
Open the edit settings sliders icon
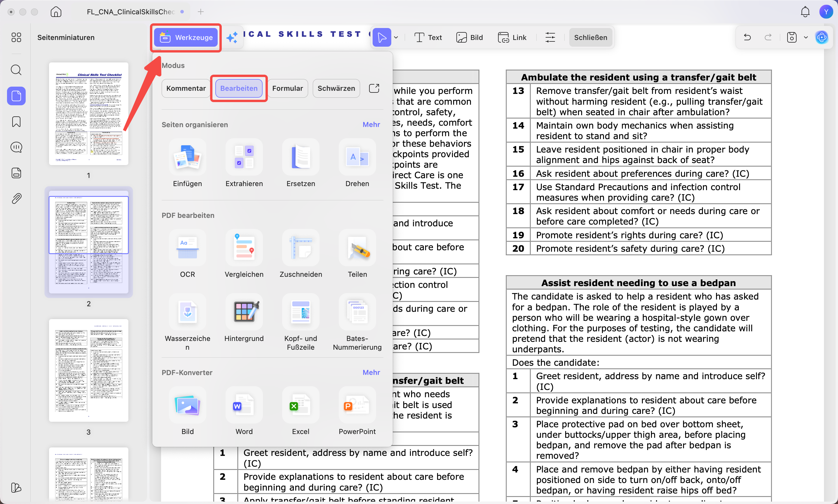pos(550,37)
